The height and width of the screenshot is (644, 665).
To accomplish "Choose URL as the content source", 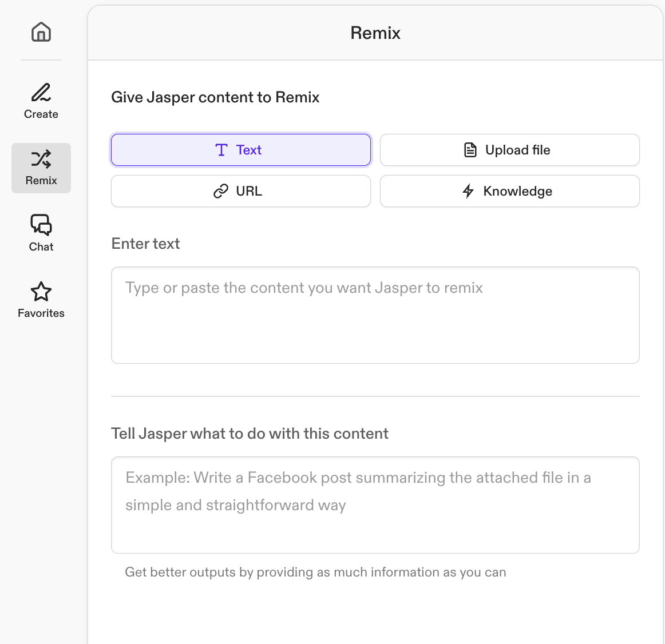I will pyautogui.click(x=241, y=191).
